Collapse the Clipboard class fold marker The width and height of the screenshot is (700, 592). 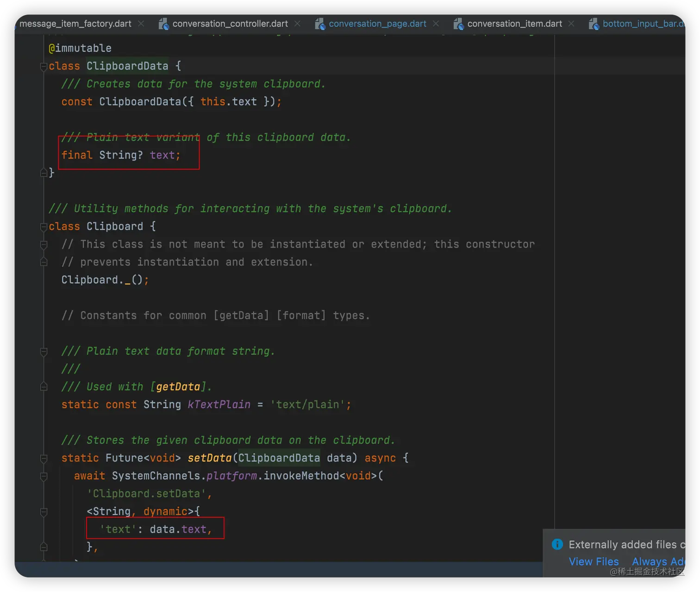[x=44, y=227]
